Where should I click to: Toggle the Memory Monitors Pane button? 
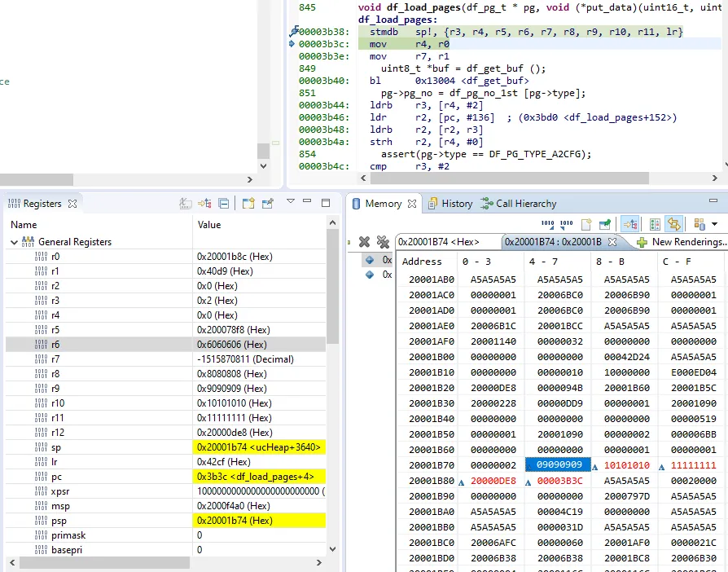pos(629,224)
